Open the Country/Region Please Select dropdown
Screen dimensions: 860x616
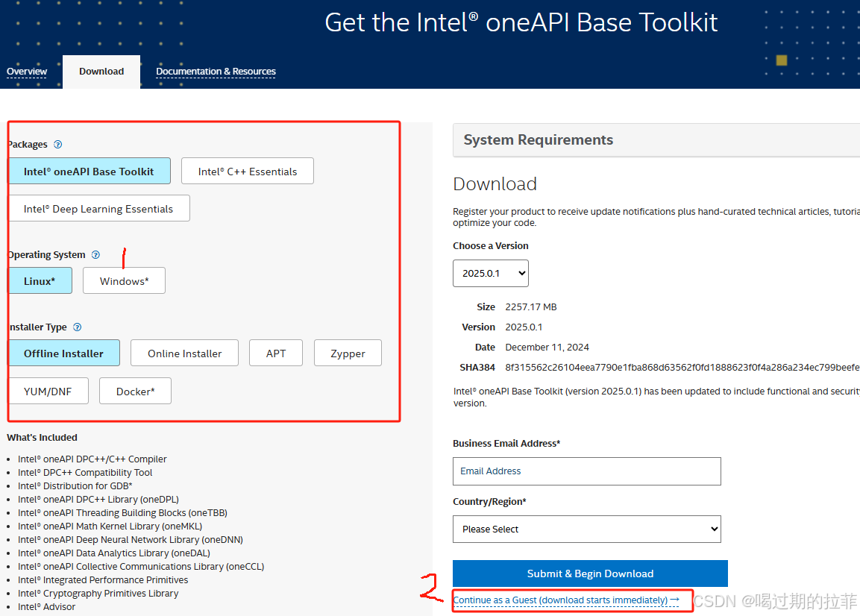pos(586,529)
